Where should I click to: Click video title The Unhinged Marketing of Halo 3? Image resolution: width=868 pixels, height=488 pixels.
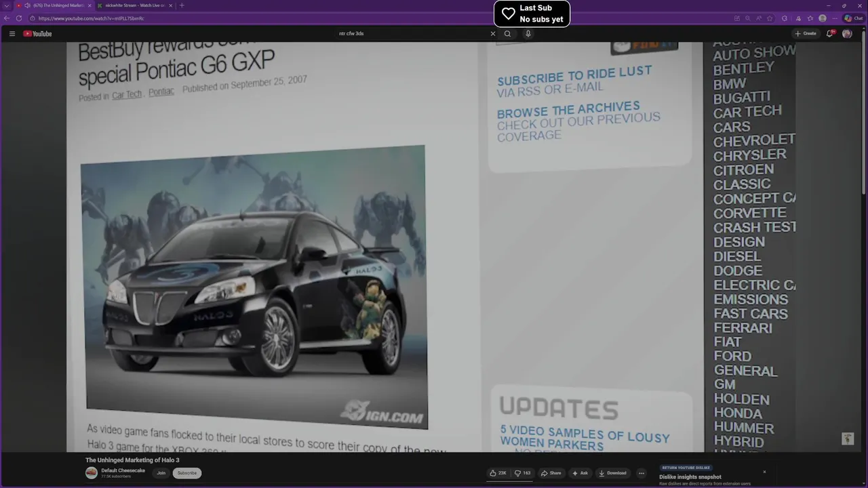[x=132, y=460]
